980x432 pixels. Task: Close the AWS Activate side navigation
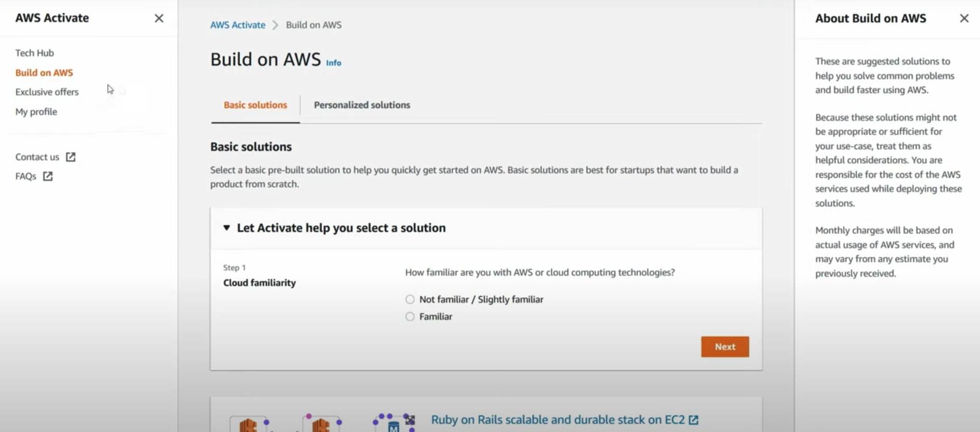tap(159, 18)
